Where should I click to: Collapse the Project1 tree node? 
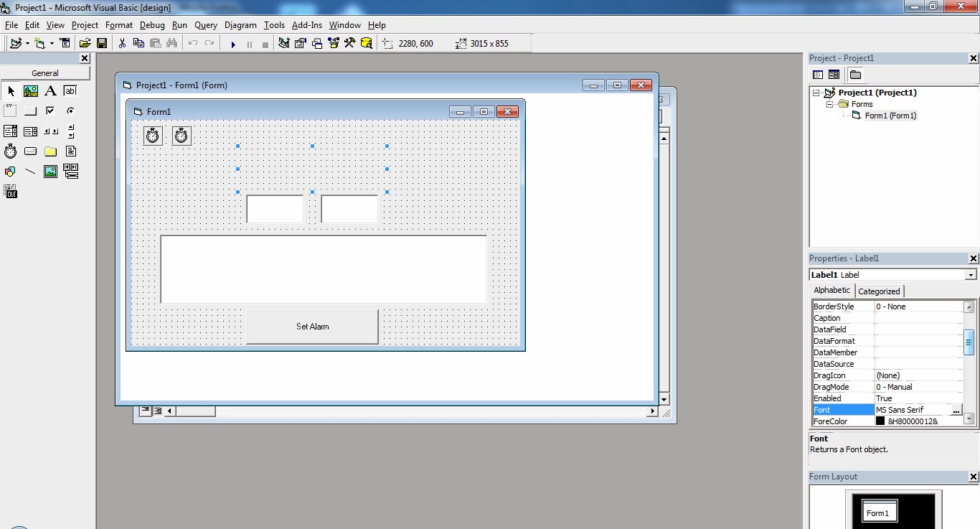point(816,92)
